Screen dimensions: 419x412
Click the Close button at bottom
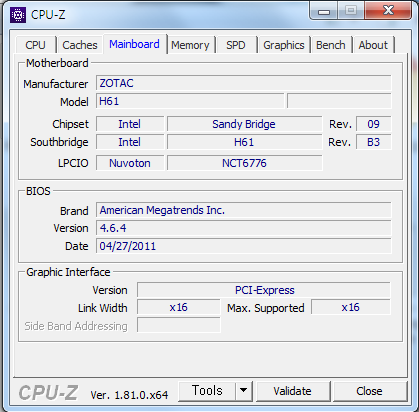click(x=369, y=391)
